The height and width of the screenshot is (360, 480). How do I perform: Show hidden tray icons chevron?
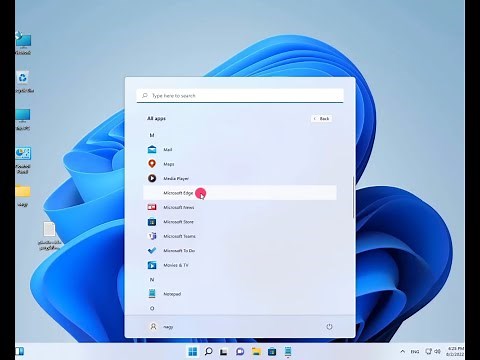coord(402,351)
